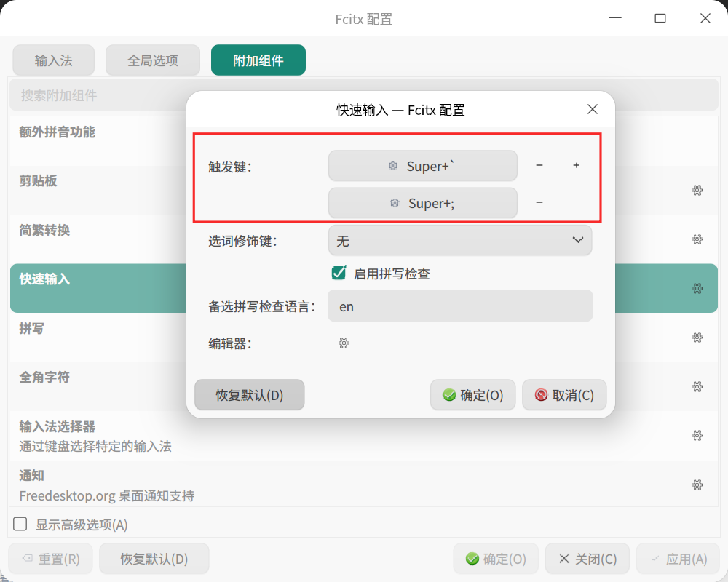Open settings gear for 全角字符 addon
The height and width of the screenshot is (582, 728).
click(697, 386)
